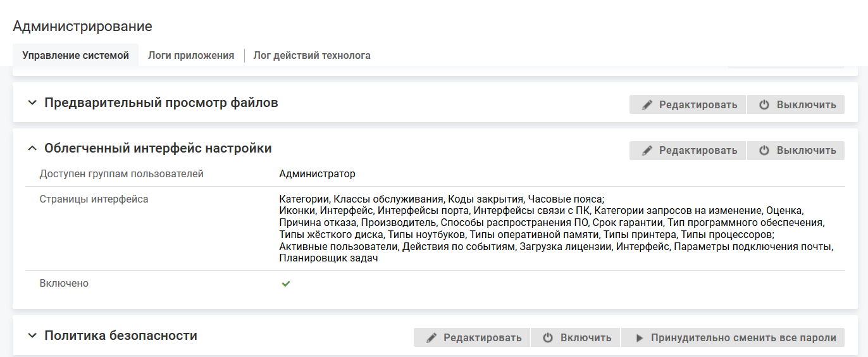Click power icon in Политика безопасности row
The width and height of the screenshot is (868, 357).
coord(548,338)
